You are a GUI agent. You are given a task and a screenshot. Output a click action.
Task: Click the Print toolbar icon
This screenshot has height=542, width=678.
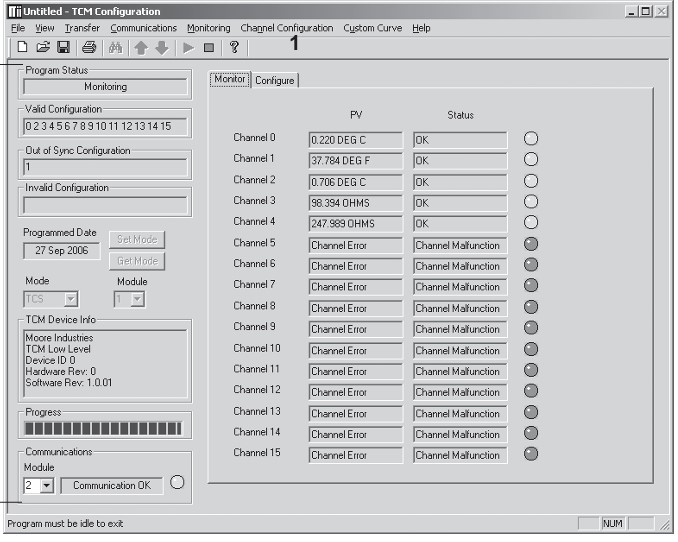pyautogui.click(x=89, y=47)
